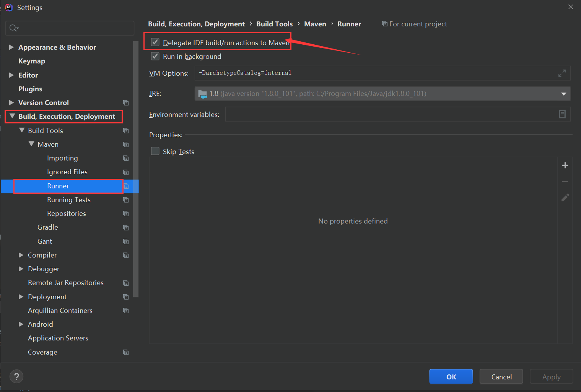The height and width of the screenshot is (392, 581).
Task: Click the OK button
Action: click(451, 376)
